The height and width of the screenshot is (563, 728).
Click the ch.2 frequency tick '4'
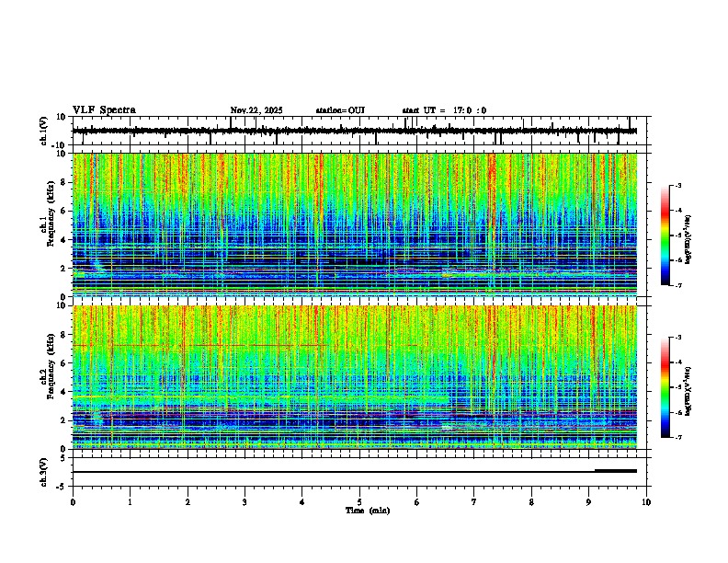[65, 392]
